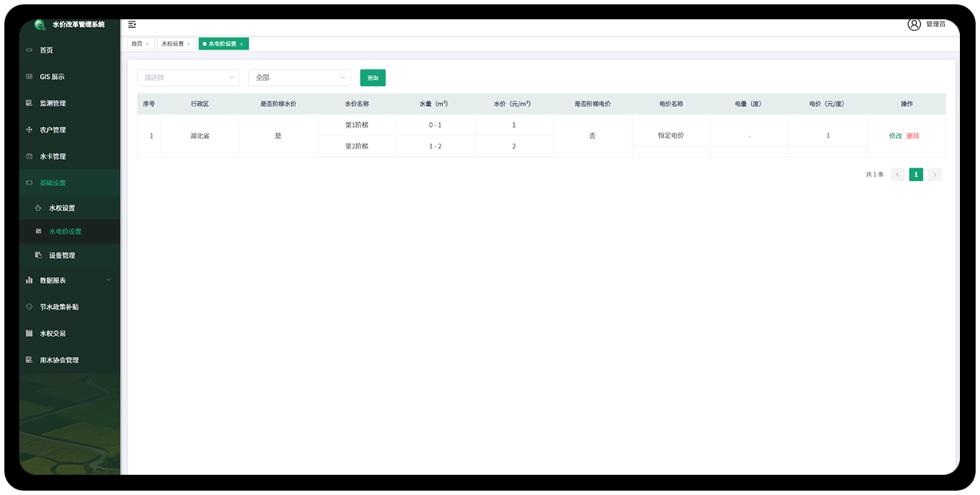This screenshot has width=980, height=495.
Task: Switch to the 水权设置 tab
Action: pos(172,44)
